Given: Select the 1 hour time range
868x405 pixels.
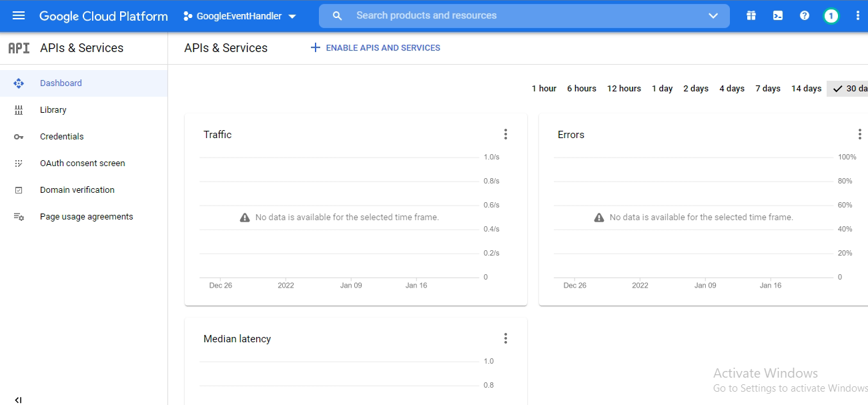Looking at the screenshot, I should 544,89.
